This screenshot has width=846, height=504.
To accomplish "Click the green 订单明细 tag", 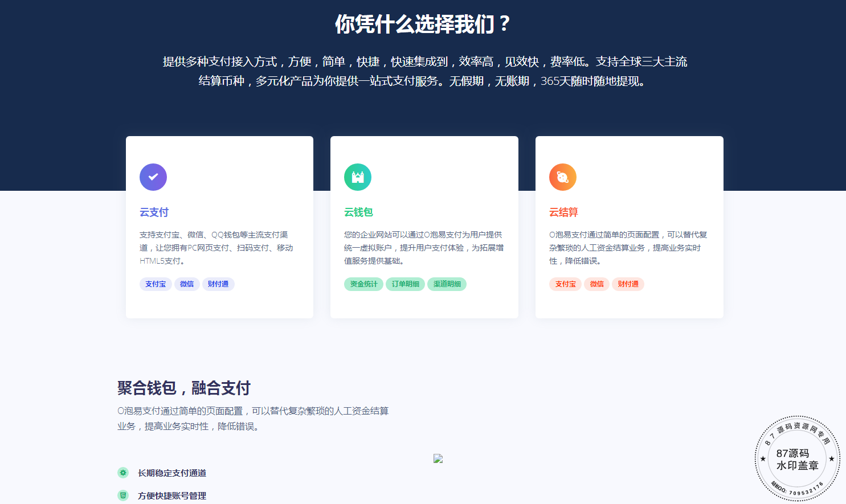I will (x=405, y=284).
